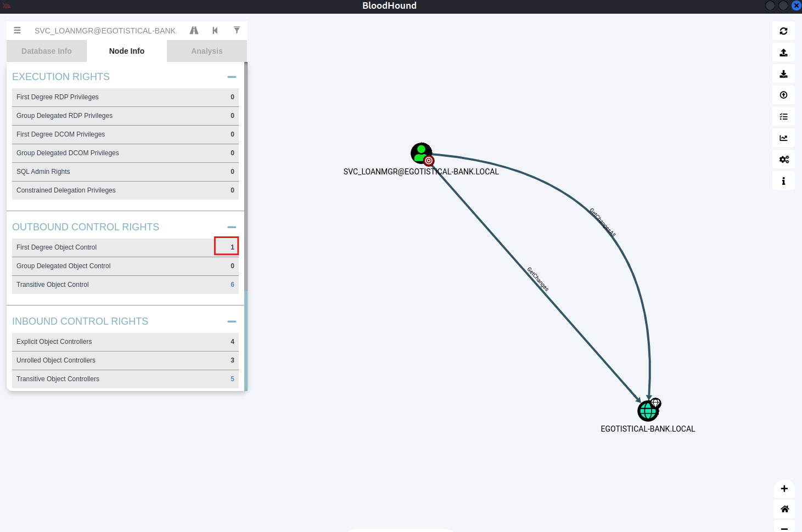Click the Outbound Control Rights section heading

click(x=86, y=227)
